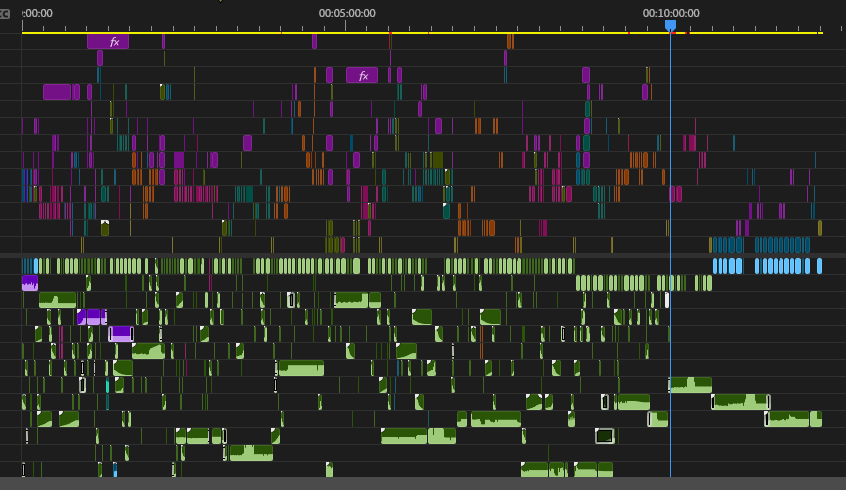Select purple fx clip on topmost video track
The image size is (846, 490).
(108, 42)
